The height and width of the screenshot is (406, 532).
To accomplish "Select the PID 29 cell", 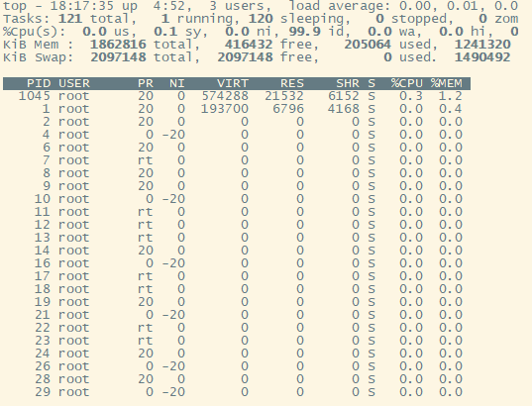I will pyautogui.click(x=43, y=392).
